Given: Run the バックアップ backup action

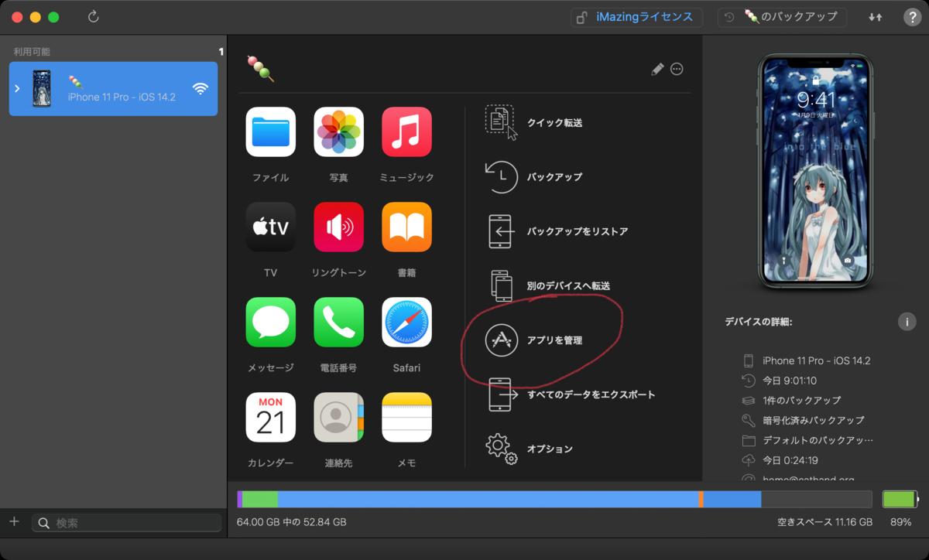Looking at the screenshot, I should click(534, 177).
